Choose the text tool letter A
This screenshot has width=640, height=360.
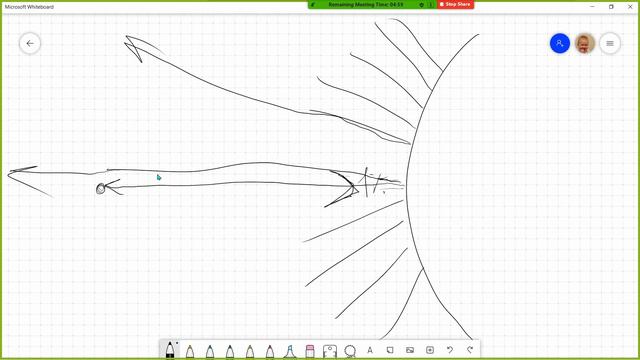[370, 350]
